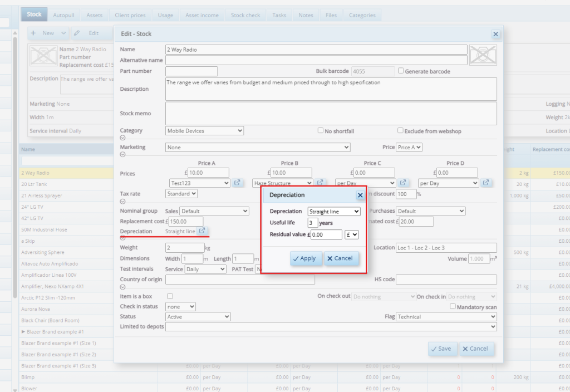Click the Location field Loc 1 - Loc 2 - Loc 3
Screen dimensions: 570x392
446,248
